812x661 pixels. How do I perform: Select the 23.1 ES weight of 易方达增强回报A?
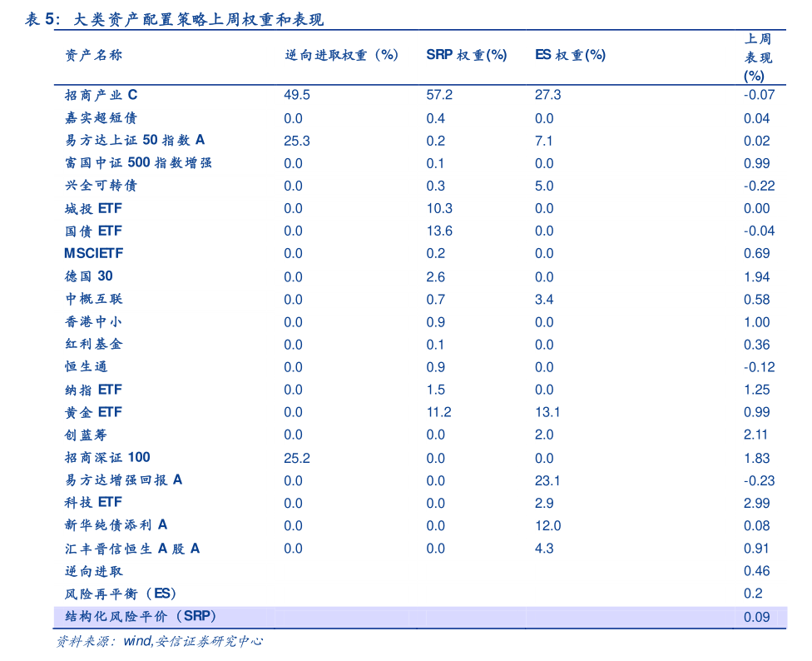546,480
